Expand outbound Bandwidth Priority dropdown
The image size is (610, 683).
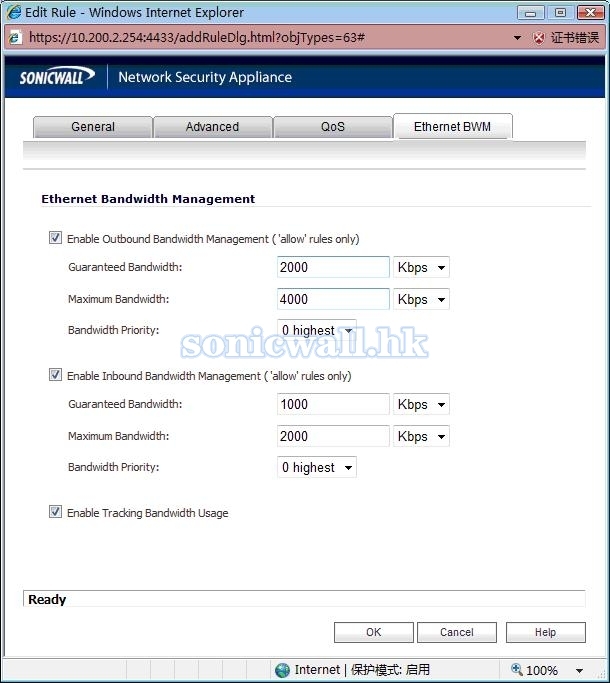[x=316, y=331]
